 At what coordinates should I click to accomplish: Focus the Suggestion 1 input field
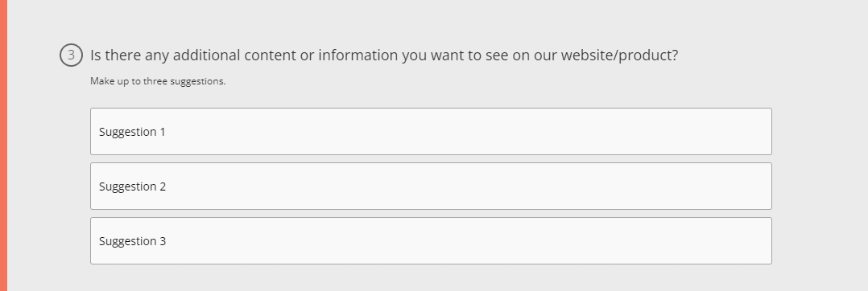click(x=431, y=131)
